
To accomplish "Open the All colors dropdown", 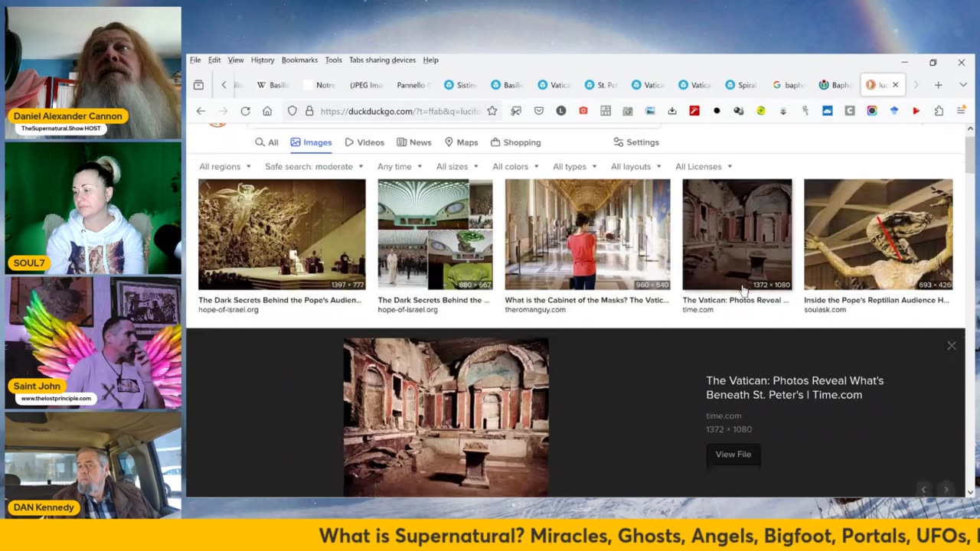I will click(515, 166).
